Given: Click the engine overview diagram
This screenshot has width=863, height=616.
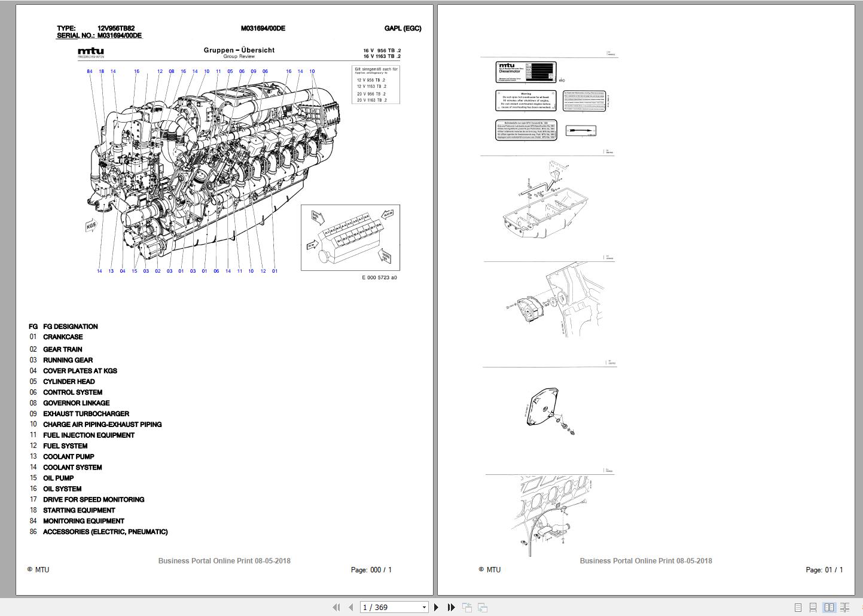Looking at the screenshot, I should (214, 171).
